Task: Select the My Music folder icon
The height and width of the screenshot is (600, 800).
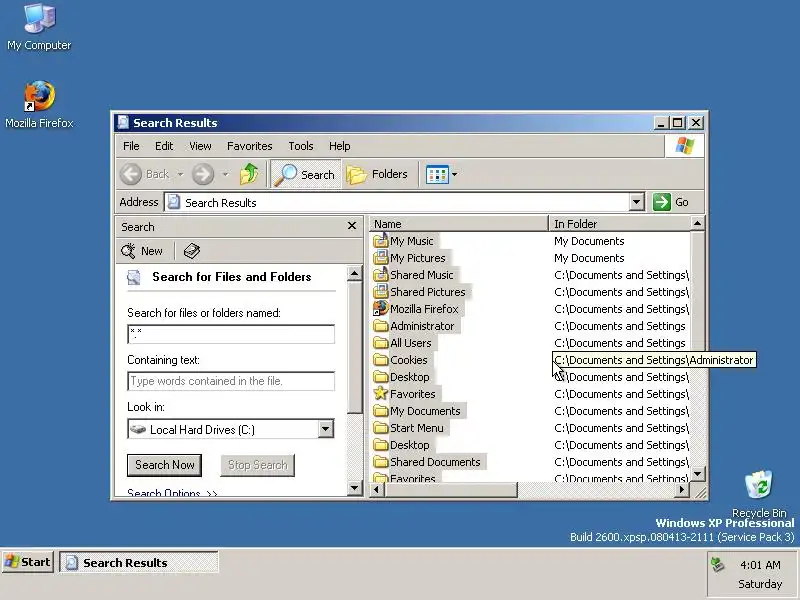Action: tap(381, 240)
